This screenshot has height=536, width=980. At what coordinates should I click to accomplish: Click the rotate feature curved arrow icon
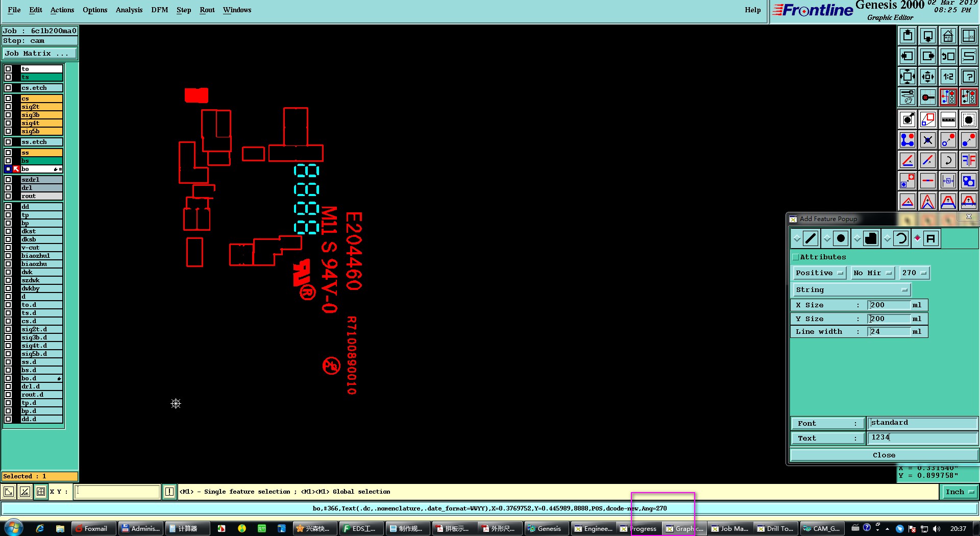(x=948, y=161)
